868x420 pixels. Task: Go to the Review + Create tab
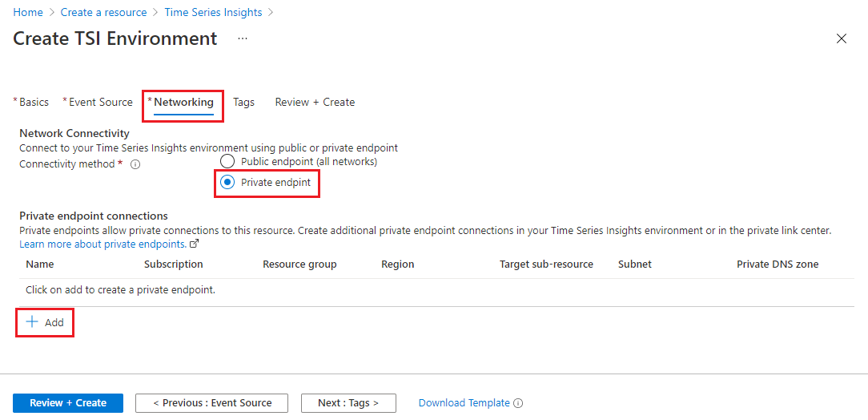click(315, 102)
